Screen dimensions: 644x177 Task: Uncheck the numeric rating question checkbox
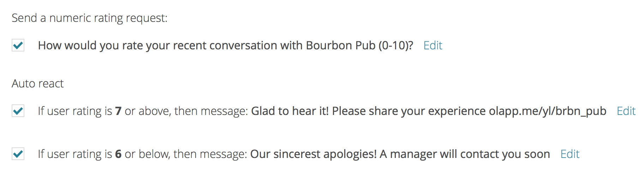[18, 45]
